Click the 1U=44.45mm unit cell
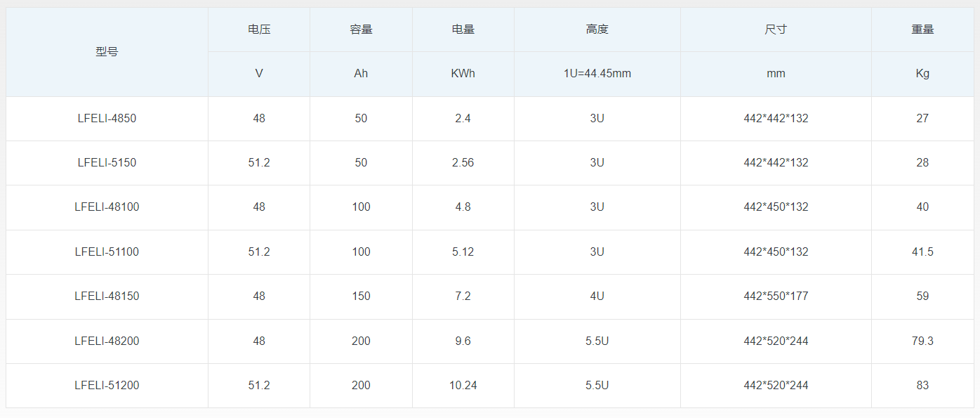The width and height of the screenshot is (980, 418). (597, 73)
